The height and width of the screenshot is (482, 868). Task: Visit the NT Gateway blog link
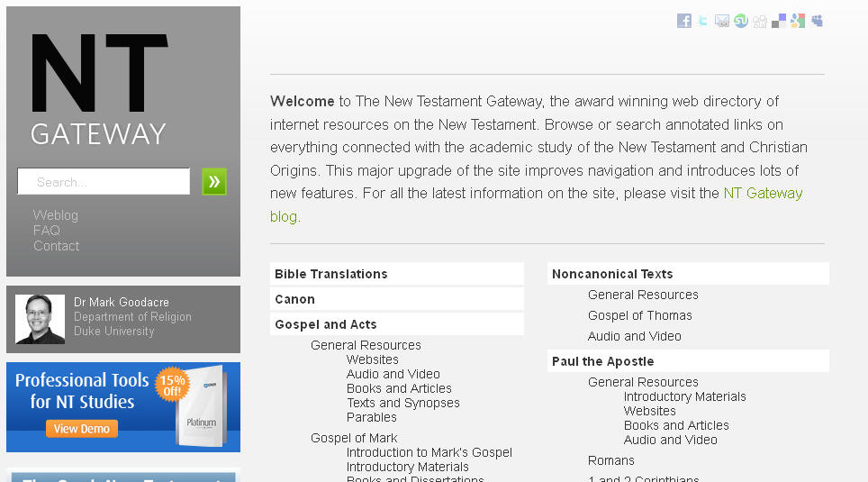tap(763, 193)
